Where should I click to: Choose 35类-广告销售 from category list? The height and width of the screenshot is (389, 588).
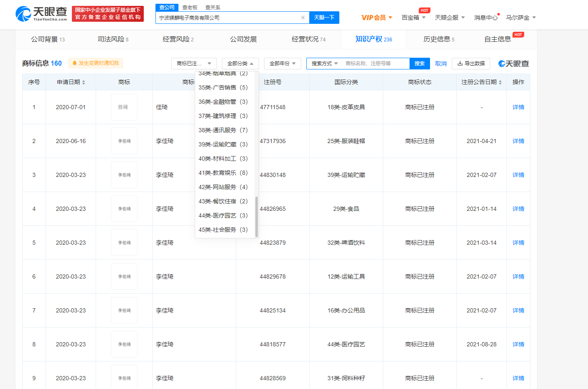[x=223, y=87]
